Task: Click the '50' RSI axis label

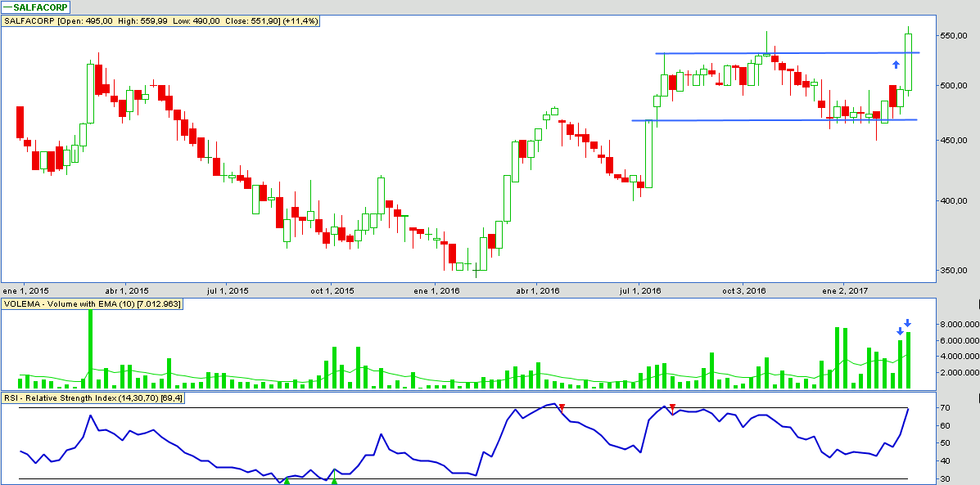Action: [x=946, y=443]
